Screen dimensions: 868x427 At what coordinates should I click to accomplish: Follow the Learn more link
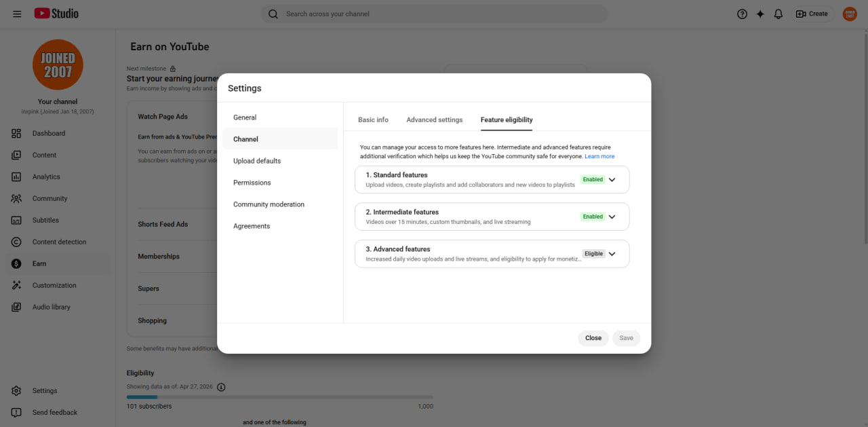point(599,156)
